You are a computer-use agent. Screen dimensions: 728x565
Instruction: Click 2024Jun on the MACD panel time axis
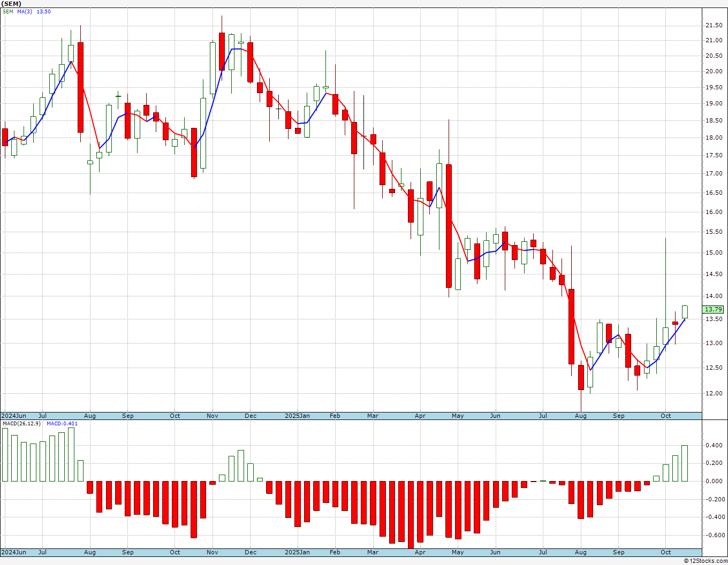[x=13, y=552]
